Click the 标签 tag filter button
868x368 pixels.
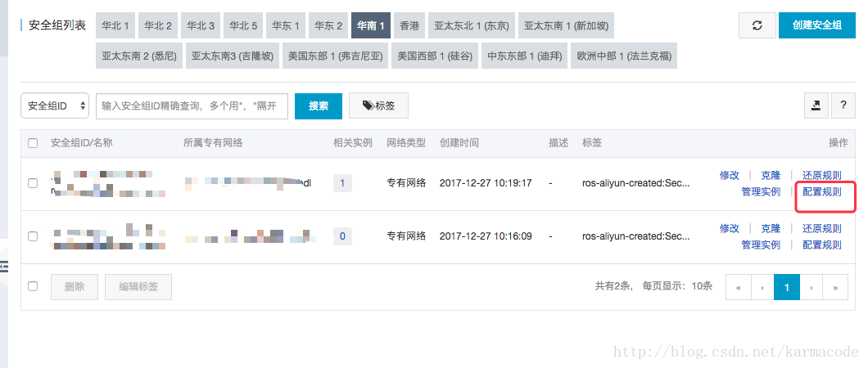point(378,105)
